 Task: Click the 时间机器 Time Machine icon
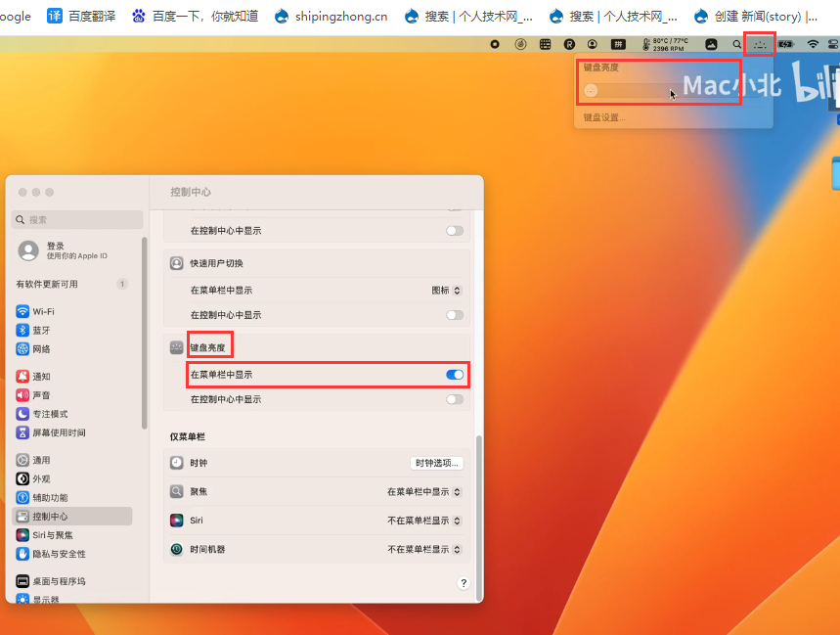click(176, 549)
